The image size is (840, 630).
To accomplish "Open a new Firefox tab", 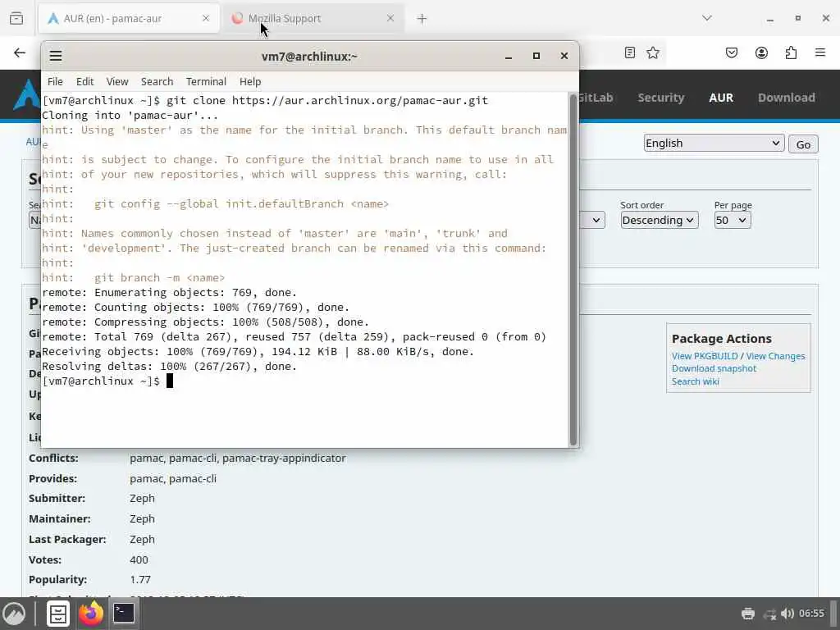I will point(422,19).
